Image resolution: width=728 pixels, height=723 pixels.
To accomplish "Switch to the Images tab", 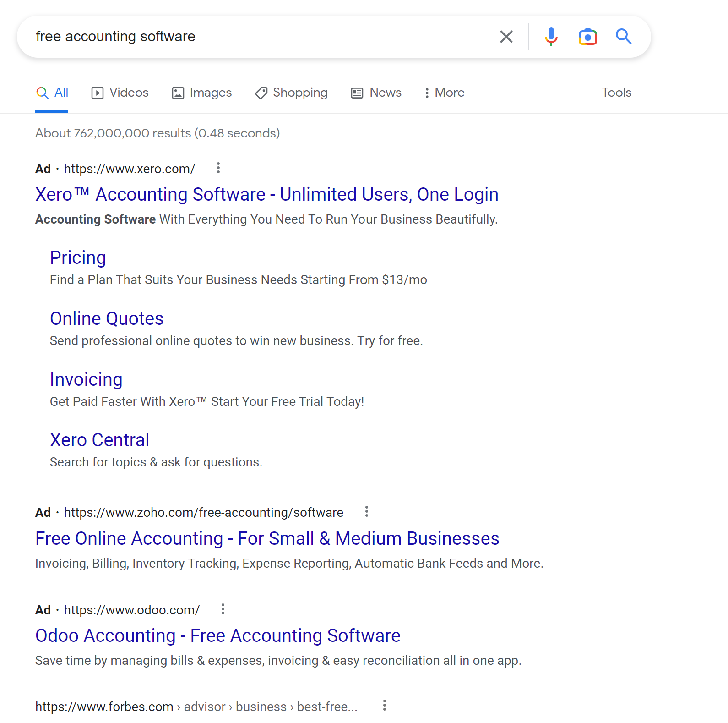I will tap(202, 93).
